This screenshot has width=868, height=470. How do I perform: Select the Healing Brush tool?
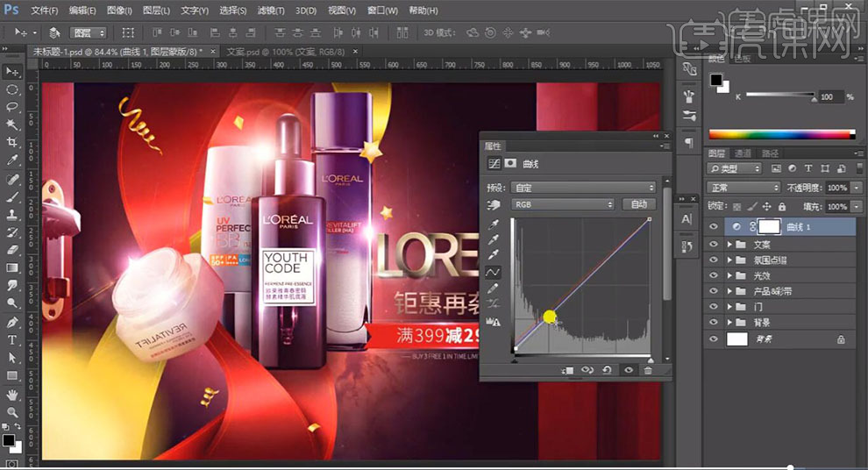coord(11,180)
